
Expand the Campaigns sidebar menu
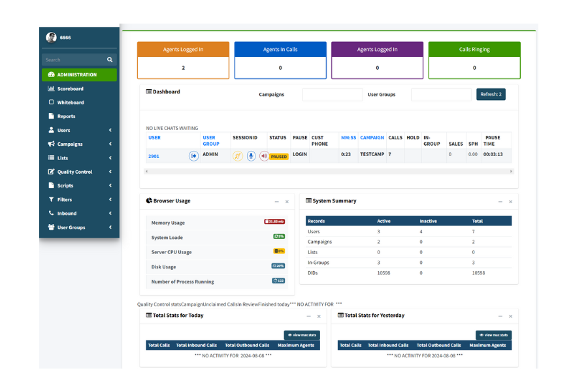(110, 144)
